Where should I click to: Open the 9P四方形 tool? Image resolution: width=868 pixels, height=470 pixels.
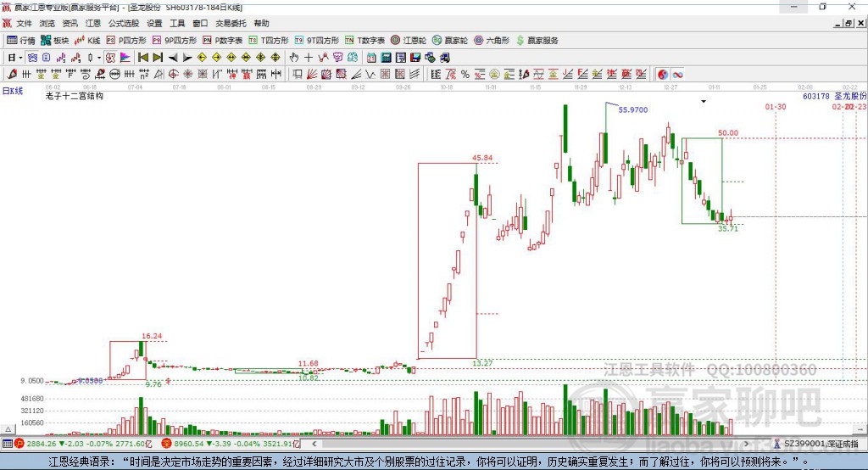point(175,41)
